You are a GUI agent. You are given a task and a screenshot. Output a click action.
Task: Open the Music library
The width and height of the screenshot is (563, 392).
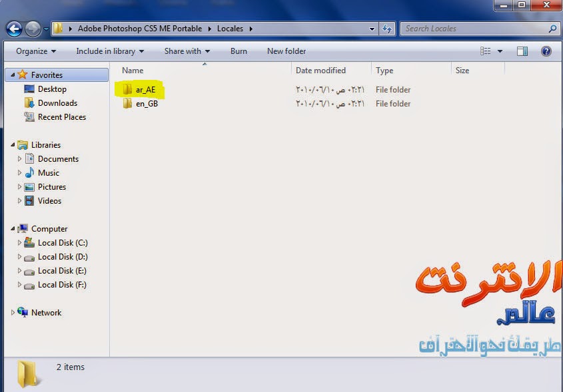[49, 173]
